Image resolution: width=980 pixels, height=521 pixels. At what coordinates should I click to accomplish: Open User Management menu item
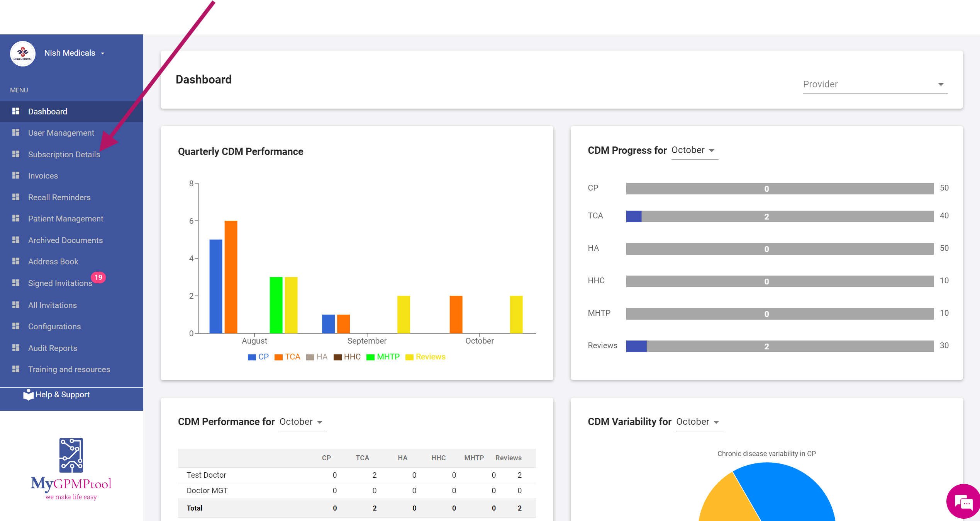pos(71,133)
